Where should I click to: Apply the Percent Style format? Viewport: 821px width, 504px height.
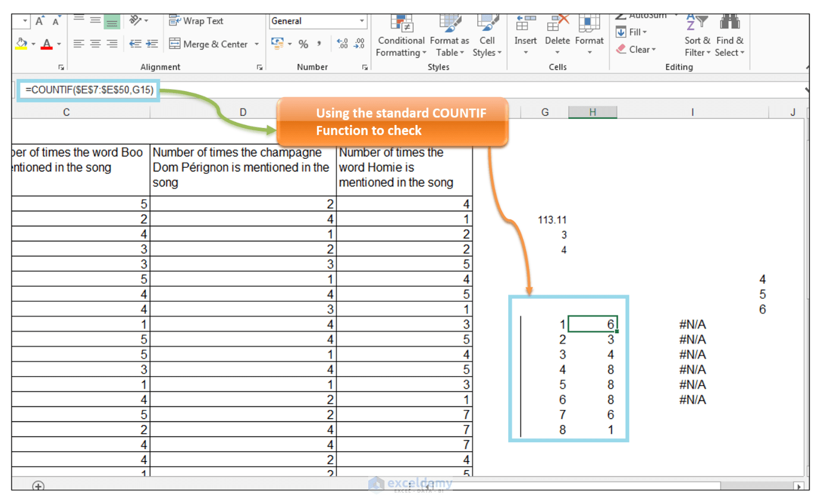303,43
